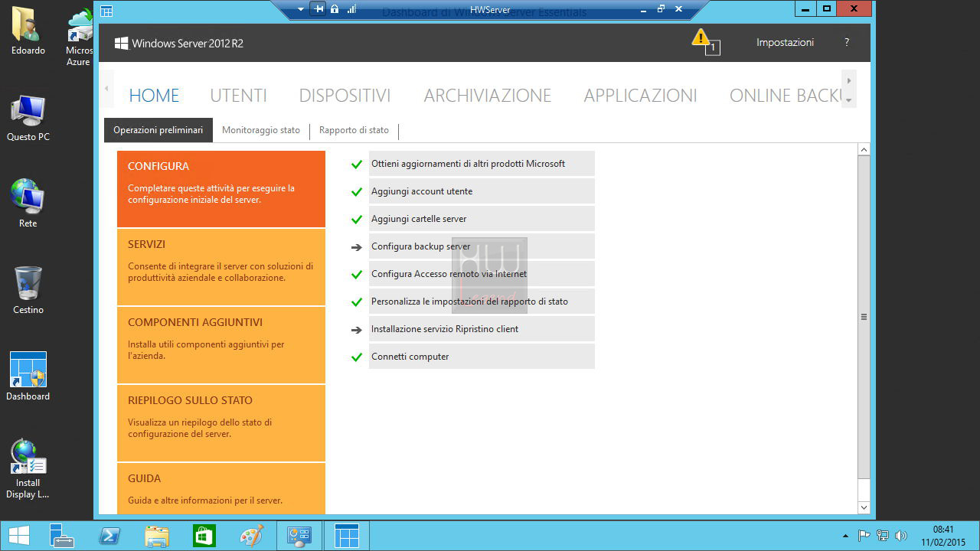Click arrow icon beside Configura backup server
980x551 pixels.
(356, 247)
